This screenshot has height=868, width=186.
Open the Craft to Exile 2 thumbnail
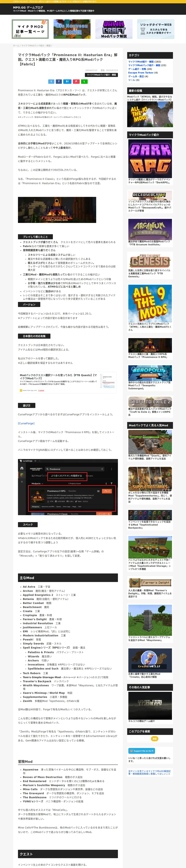150,402
